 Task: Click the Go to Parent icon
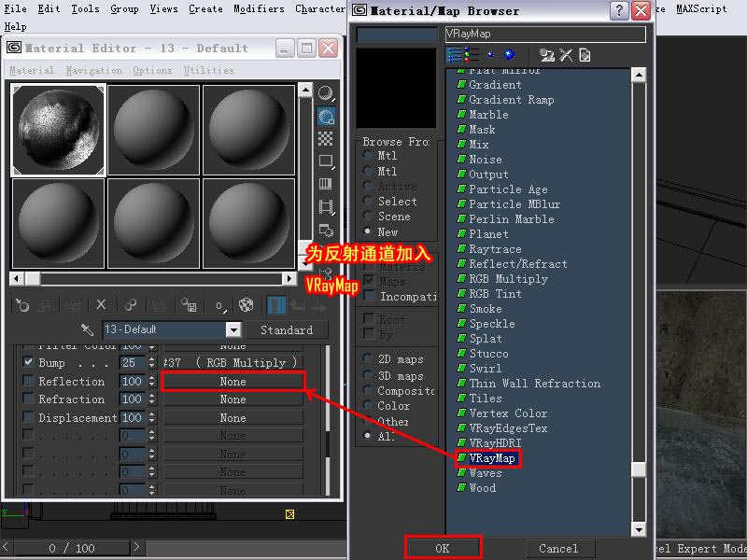(x=299, y=305)
